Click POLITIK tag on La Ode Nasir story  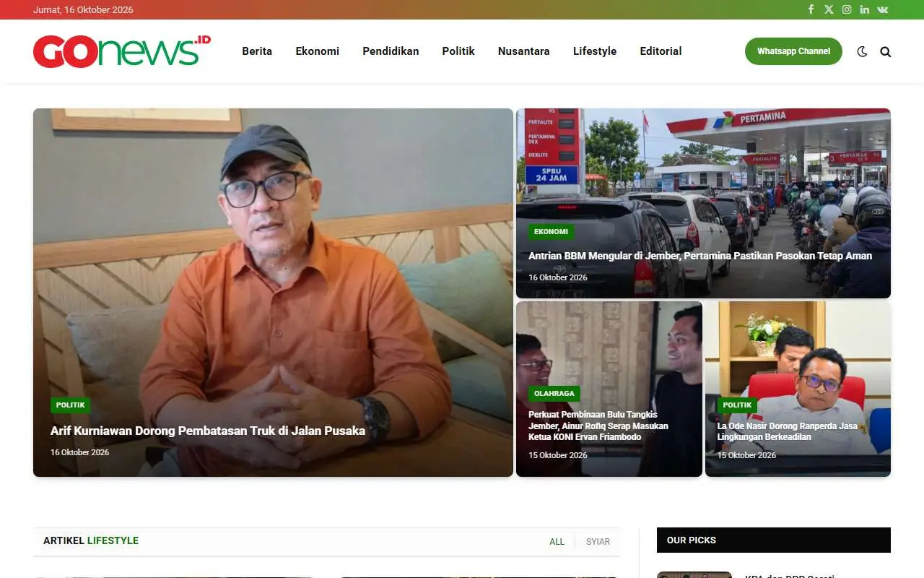point(737,405)
